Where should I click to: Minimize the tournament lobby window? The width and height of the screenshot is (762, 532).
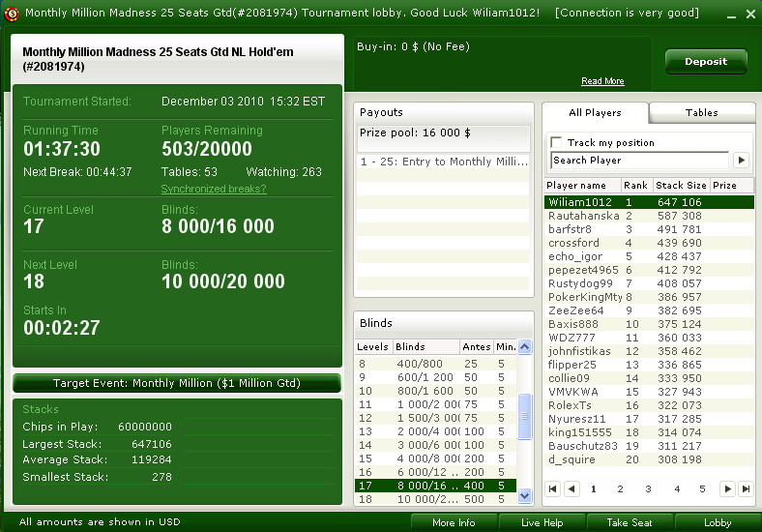[731, 15]
